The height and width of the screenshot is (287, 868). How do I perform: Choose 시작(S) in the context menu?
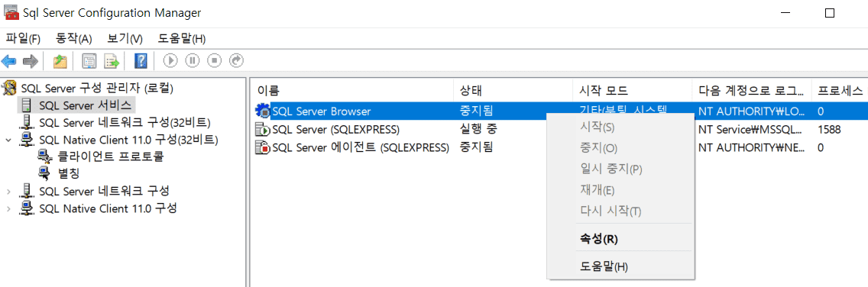(x=620, y=127)
